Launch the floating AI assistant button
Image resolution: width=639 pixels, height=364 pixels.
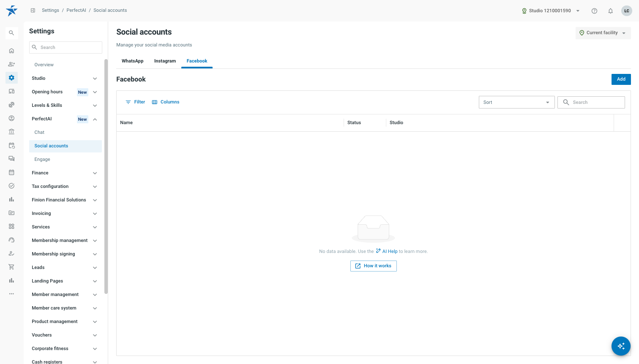pos(621,346)
